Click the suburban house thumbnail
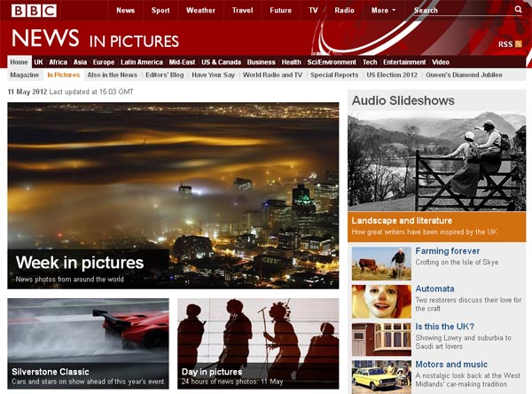The width and height of the screenshot is (532, 394). 381,339
